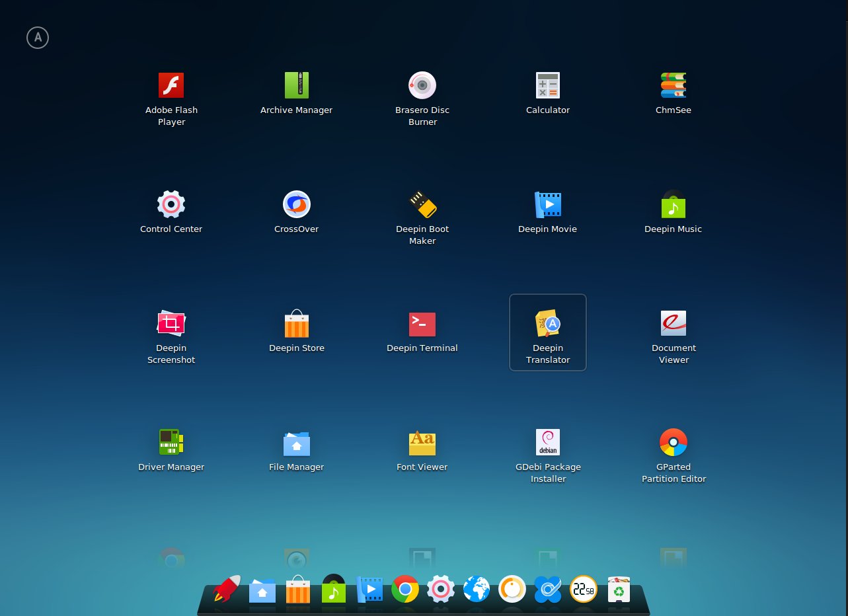Viewport: 848px width, 616px height.
Task: Open the Trash from the dock
Action: point(619,589)
